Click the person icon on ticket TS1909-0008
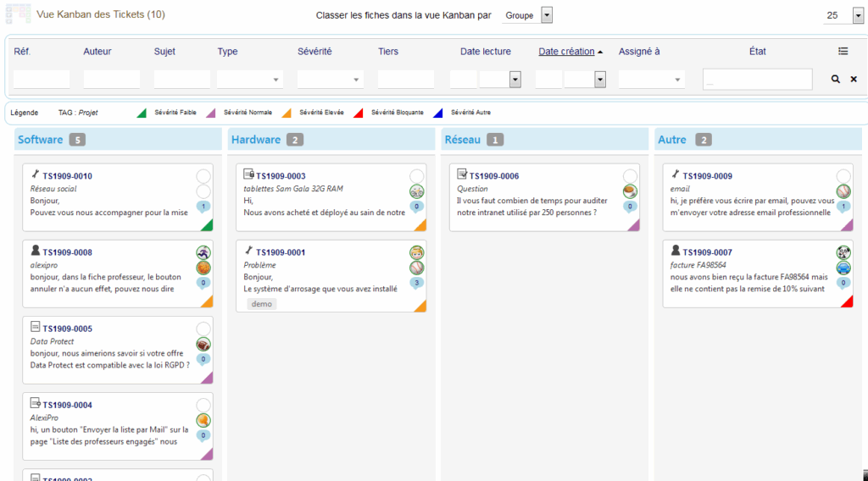This screenshot has width=868, height=481. click(x=36, y=251)
